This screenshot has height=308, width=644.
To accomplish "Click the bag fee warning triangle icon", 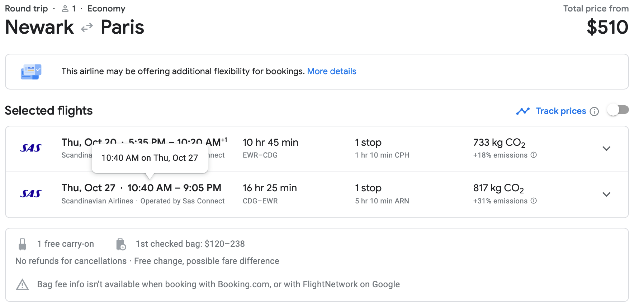I will (22, 285).
